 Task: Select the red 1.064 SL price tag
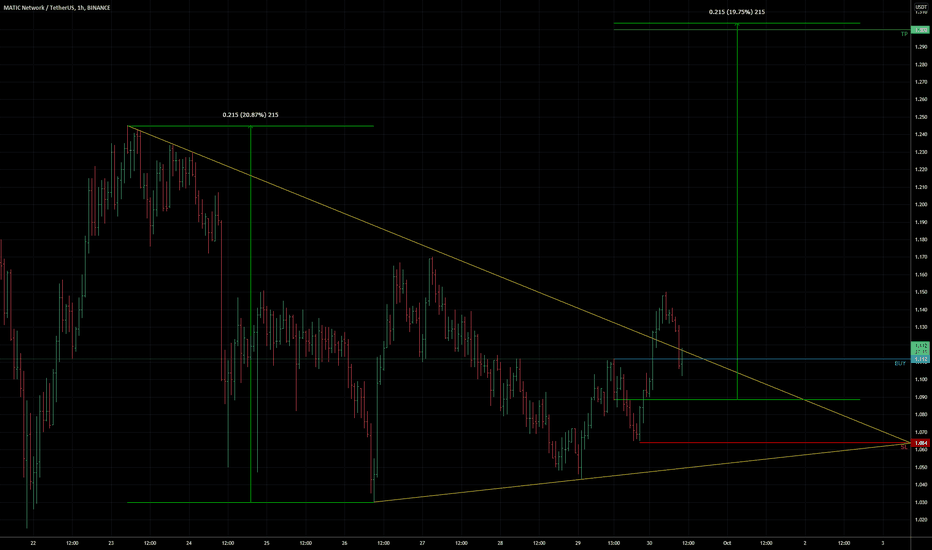tap(921, 443)
